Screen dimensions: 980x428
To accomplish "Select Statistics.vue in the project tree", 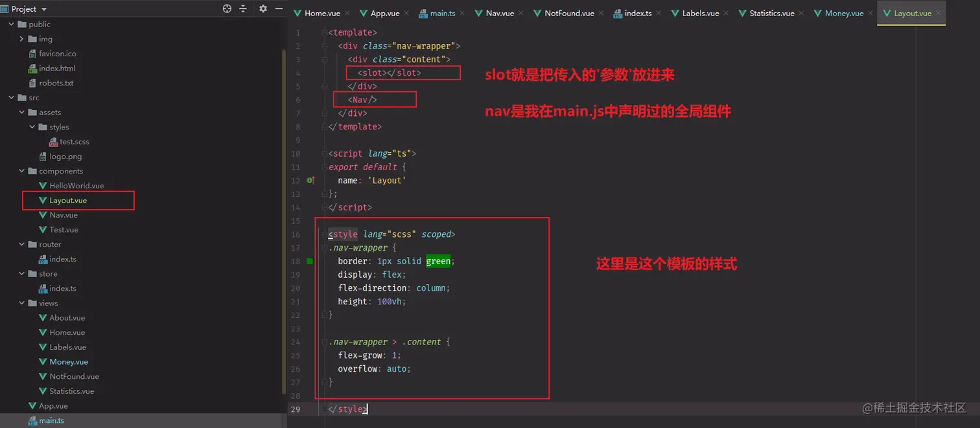I will 71,391.
